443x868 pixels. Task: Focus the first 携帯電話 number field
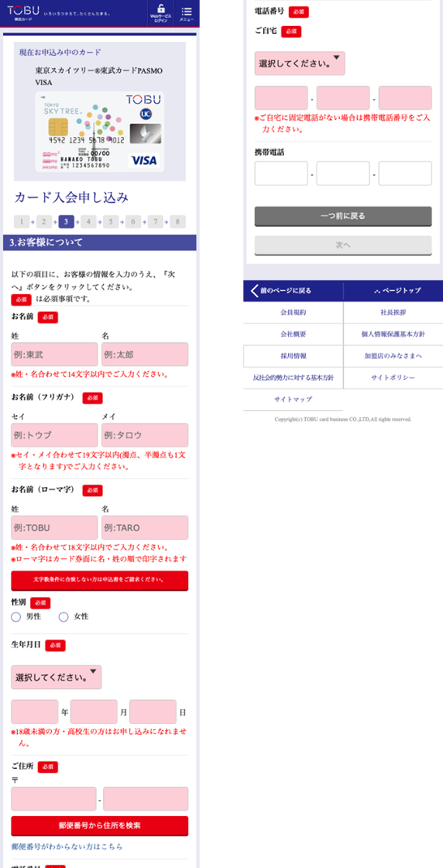[x=281, y=173]
